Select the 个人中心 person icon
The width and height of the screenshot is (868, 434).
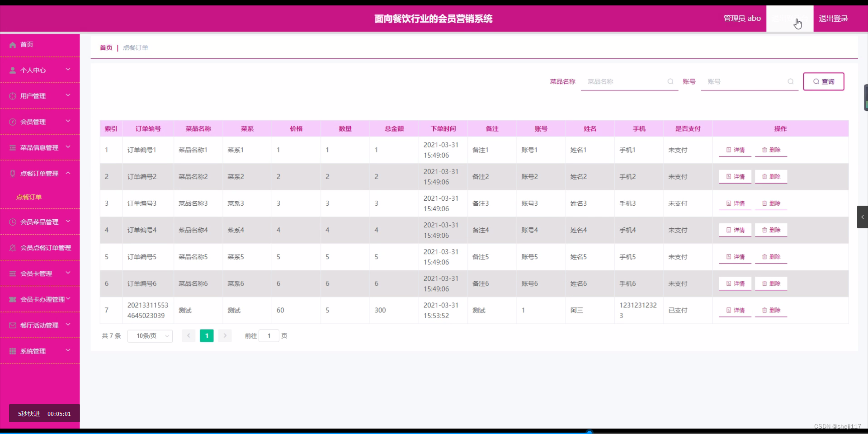point(12,70)
